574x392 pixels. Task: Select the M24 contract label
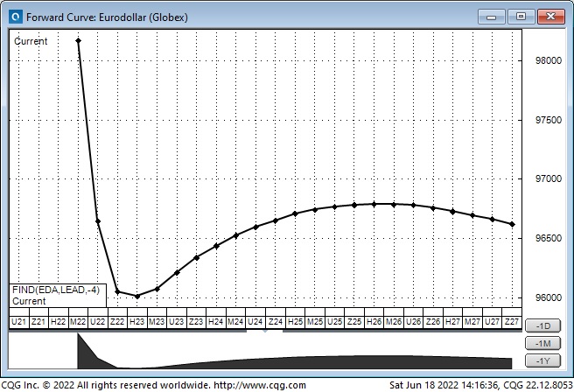(x=235, y=322)
